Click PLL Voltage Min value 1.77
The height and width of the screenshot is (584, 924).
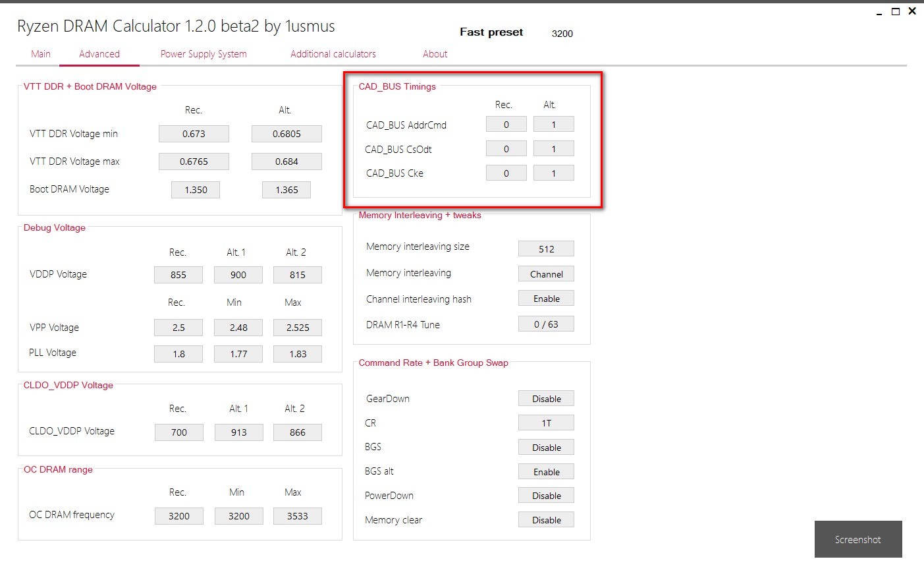tap(238, 354)
